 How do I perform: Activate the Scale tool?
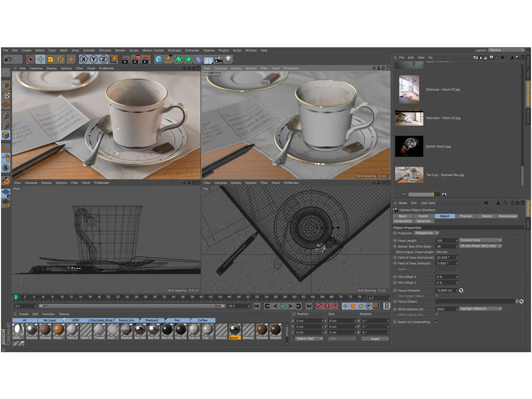[x=51, y=60]
